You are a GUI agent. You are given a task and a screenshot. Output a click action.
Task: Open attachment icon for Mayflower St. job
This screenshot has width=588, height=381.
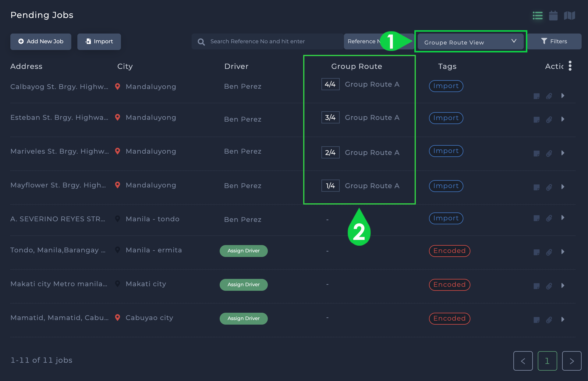[x=549, y=187]
